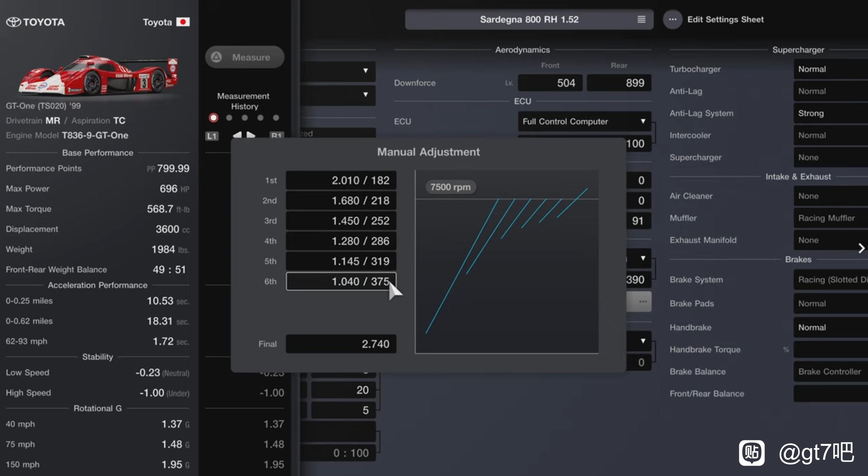This screenshot has width=868, height=476.
Task: Open the Full Control Computer ECU dropdown
Action: [584, 121]
